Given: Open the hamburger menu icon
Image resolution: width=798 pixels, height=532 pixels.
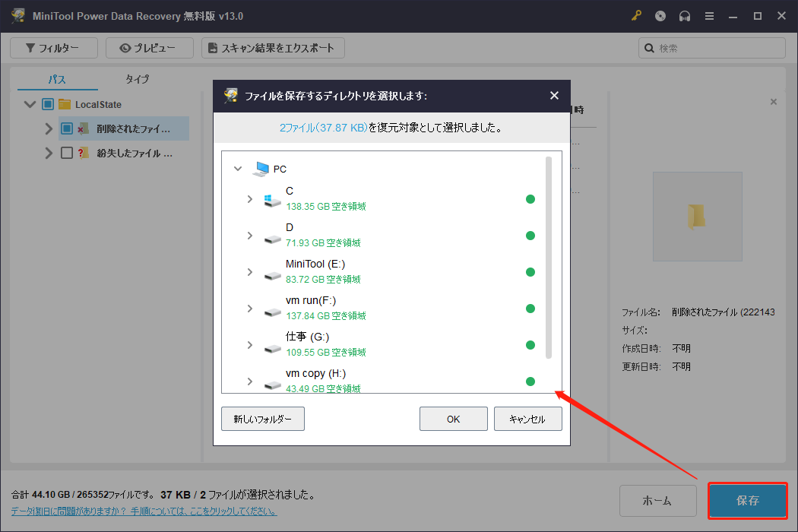Looking at the screenshot, I should 709,16.
